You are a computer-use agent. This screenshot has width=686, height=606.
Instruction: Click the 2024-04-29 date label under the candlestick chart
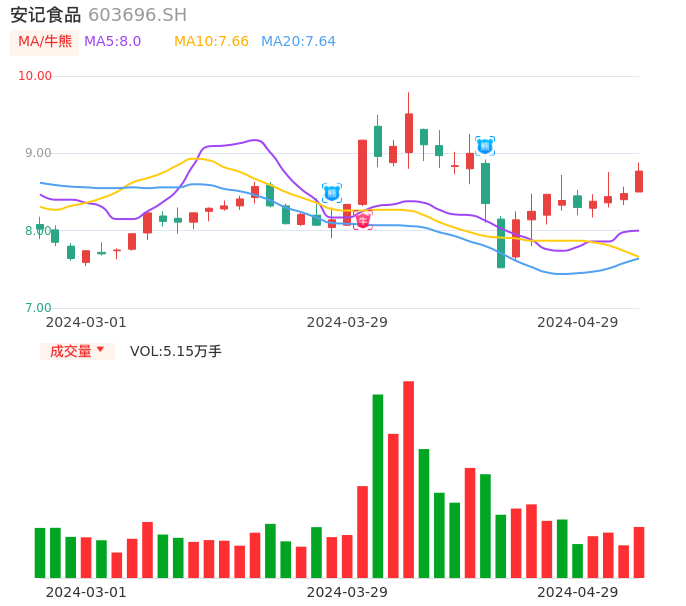[577, 322]
